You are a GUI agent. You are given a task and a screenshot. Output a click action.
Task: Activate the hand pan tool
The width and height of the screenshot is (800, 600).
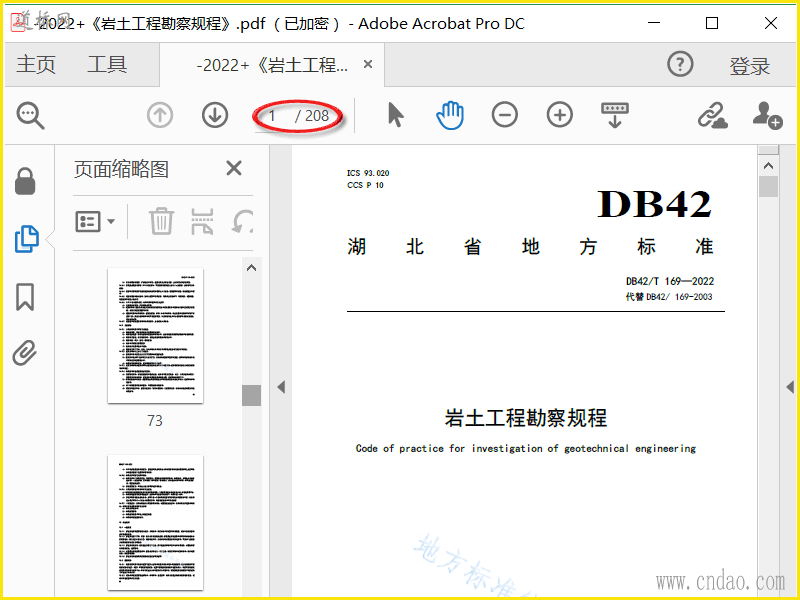click(x=450, y=115)
